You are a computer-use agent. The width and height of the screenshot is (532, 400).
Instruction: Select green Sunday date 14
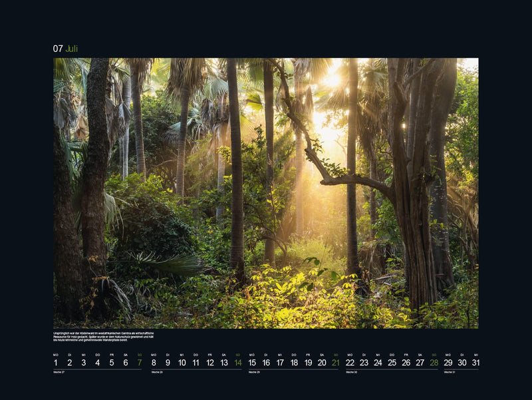click(x=238, y=363)
